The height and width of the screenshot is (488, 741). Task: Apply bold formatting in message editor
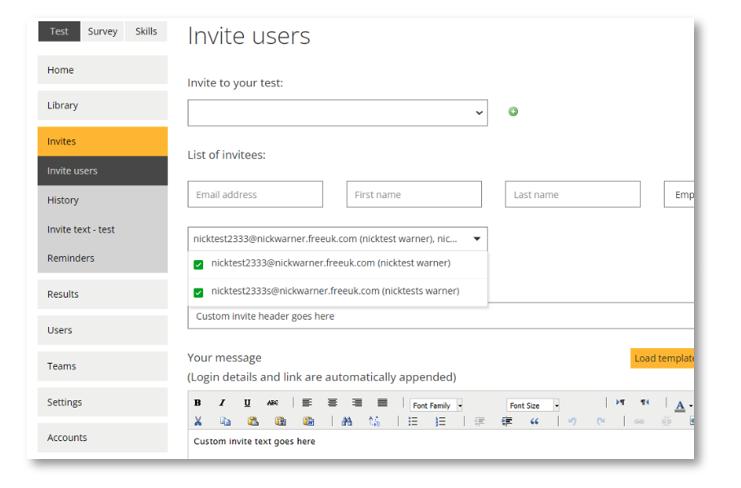point(198,402)
